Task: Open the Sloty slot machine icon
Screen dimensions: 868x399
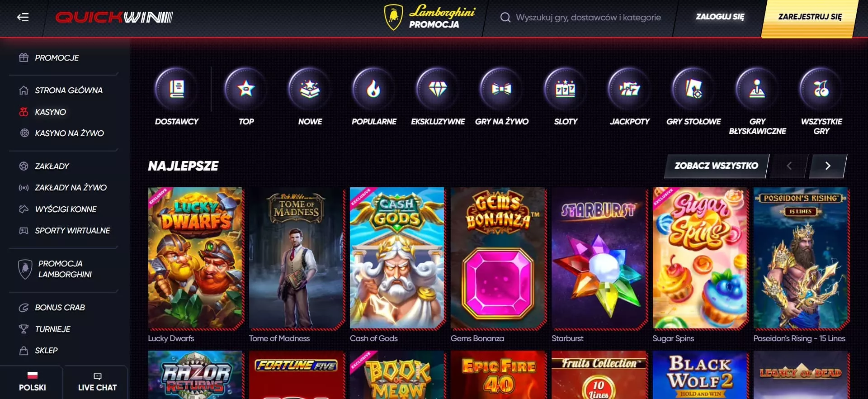Action: [566, 89]
